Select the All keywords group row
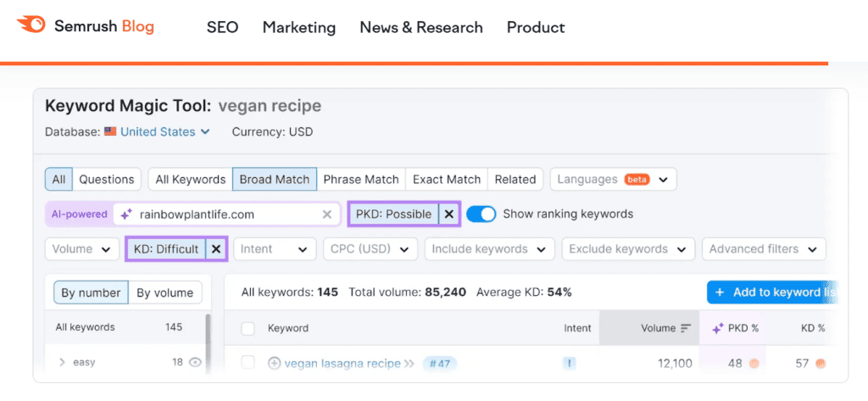This screenshot has height=401, width=868. point(125,327)
